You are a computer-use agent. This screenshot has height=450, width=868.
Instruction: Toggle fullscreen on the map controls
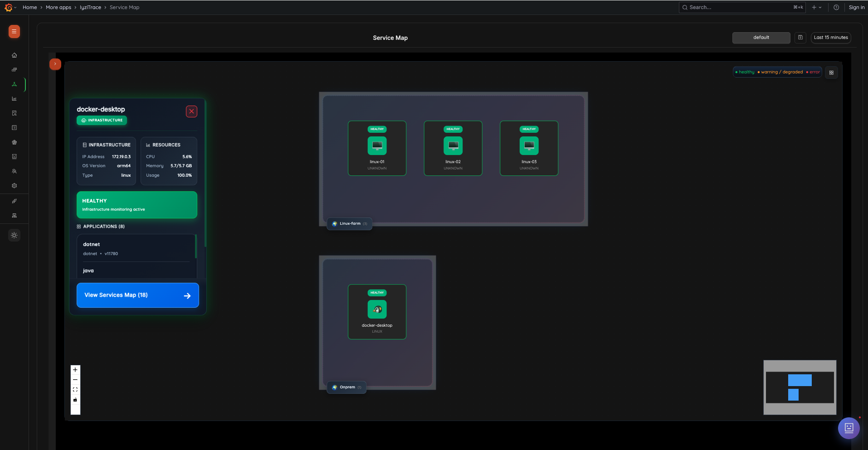pyautogui.click(x=75, y=389)
